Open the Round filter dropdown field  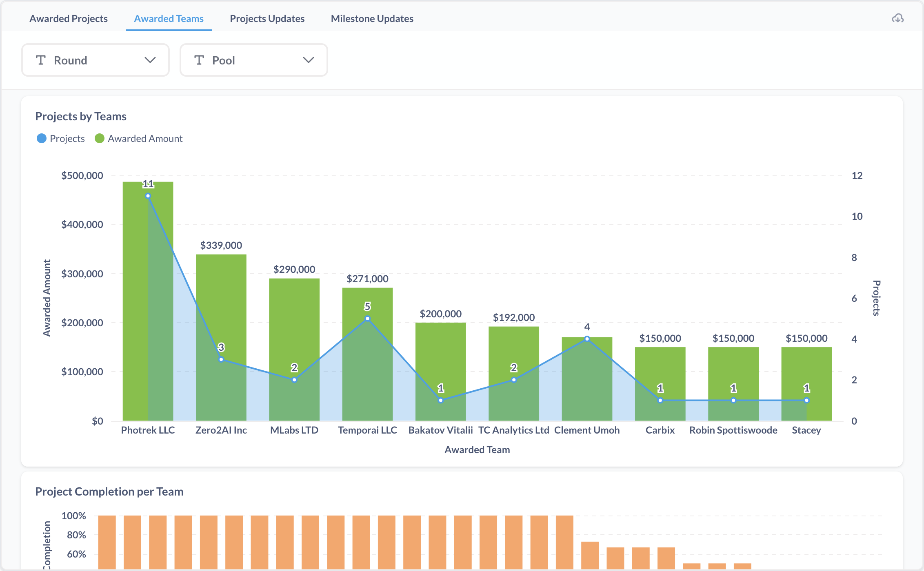tap(96, 60)
